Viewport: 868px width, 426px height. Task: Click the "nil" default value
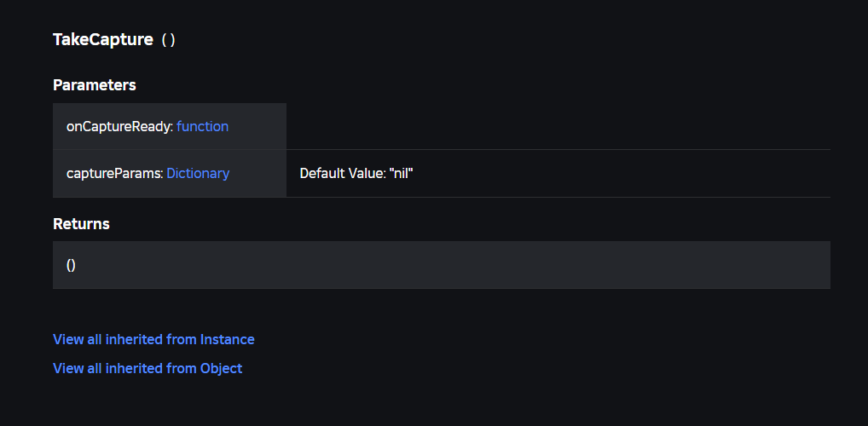coord(402,173)
